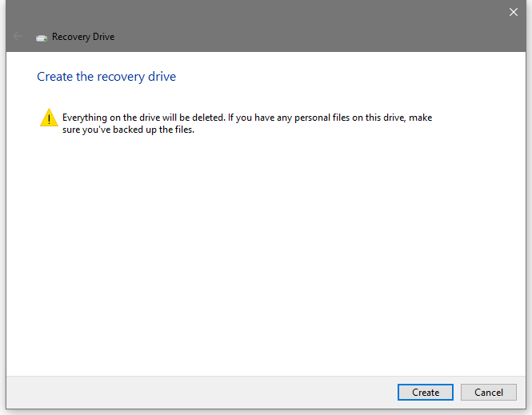Click the words 'sure you've' starting line two

click(86, 130)
